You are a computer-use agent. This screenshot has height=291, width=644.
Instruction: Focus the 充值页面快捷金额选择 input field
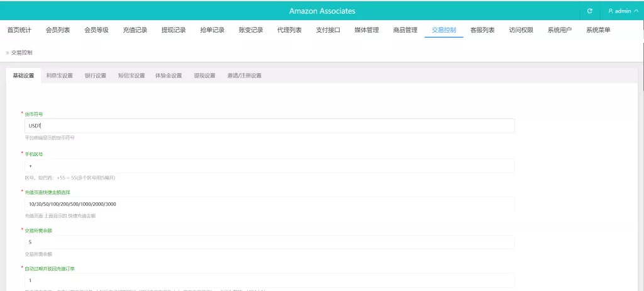click(269, 204)
